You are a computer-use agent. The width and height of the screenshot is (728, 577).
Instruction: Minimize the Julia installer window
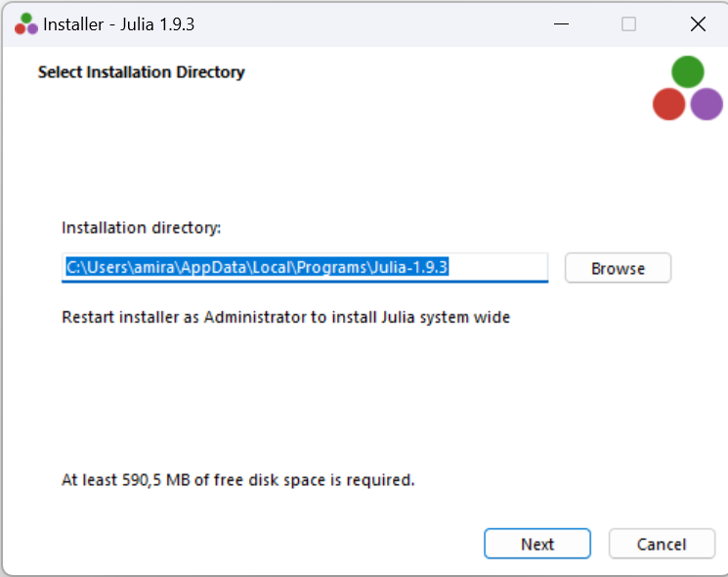(x=560, y=24)
